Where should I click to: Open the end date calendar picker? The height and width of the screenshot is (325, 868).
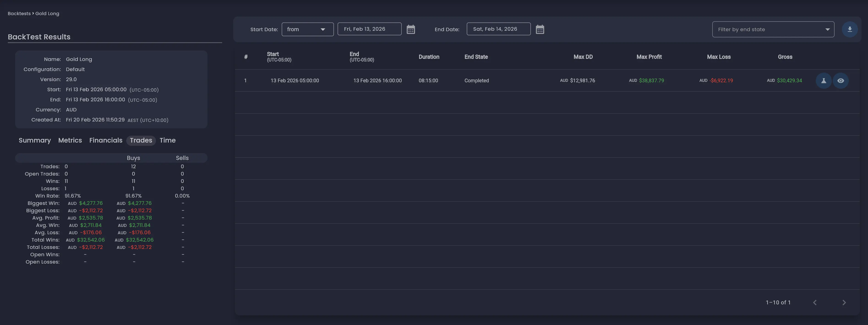click(540, 30)
